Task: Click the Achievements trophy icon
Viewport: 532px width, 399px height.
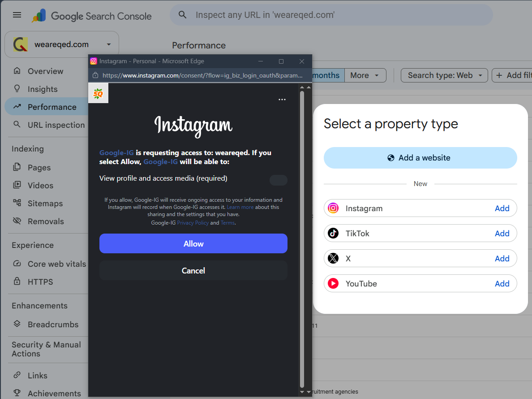Action: [17, 393]
